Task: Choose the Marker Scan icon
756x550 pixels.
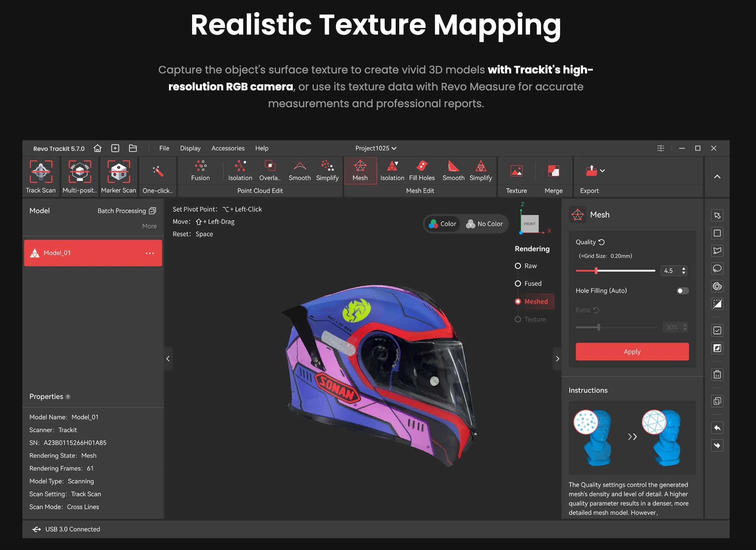Action: click(x=119, y=172)
